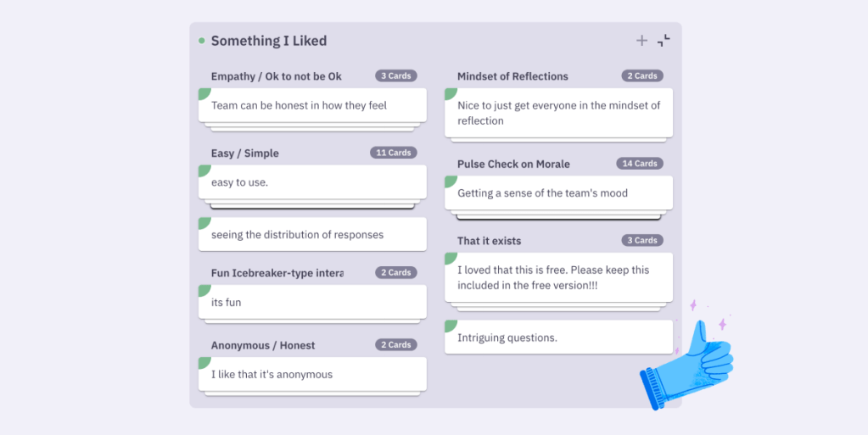Click the green corner tag on 'Team can be honest' card
The height and width of the screenshot is (435, 868).
(x=204, y=93)
